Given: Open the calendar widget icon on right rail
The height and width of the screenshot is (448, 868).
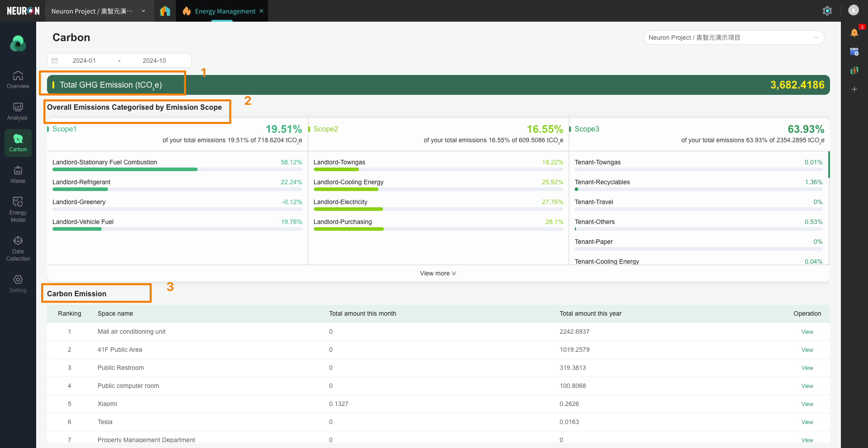Looking at the screenshot, I should coord(854,51).
